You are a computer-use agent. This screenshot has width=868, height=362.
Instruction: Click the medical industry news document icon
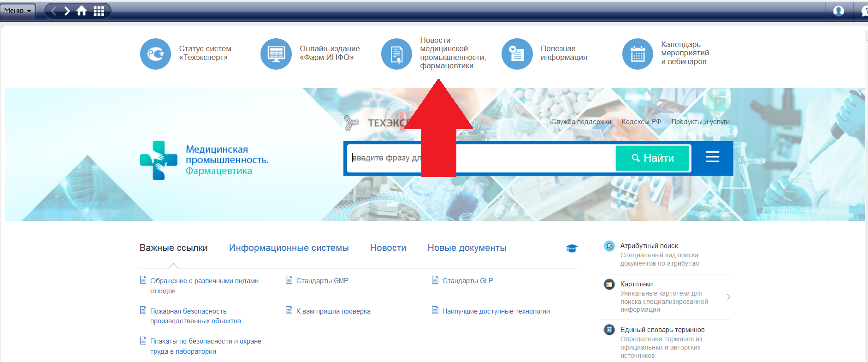click(396, 54)
